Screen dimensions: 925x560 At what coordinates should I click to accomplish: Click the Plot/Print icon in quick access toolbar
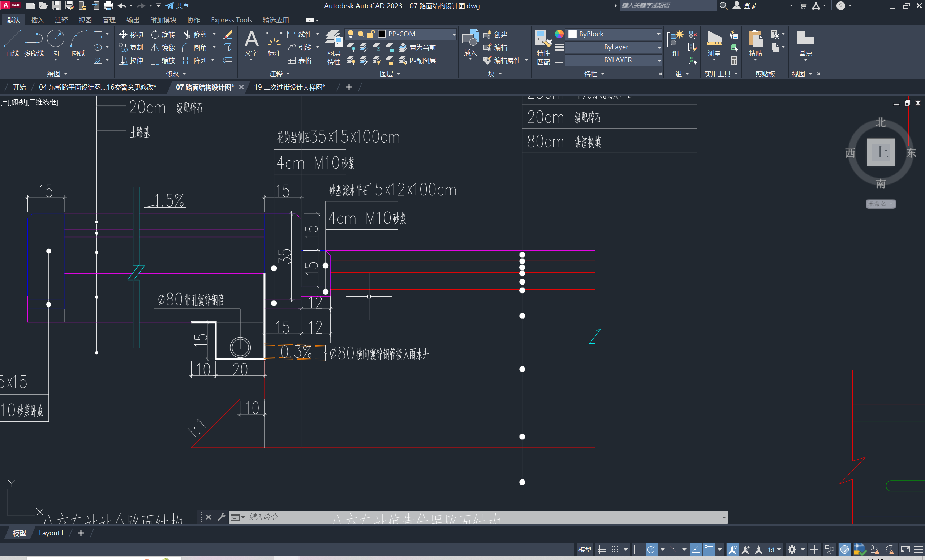coord(108,6)
